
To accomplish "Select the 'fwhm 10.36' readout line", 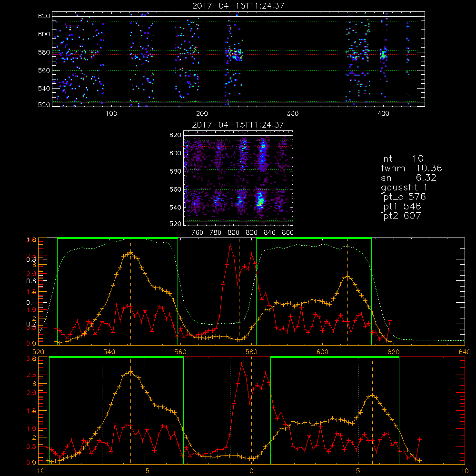I will (411, 168).
